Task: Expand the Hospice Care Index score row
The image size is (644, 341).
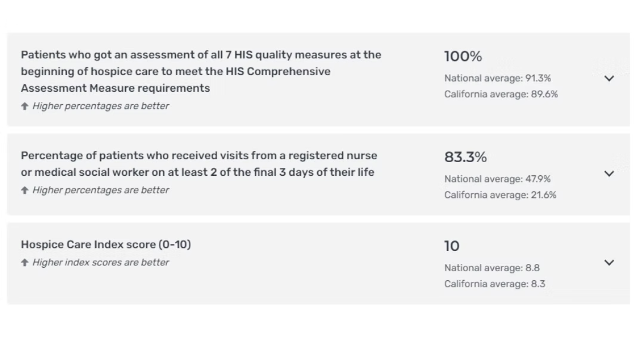Action: [609, 262]
